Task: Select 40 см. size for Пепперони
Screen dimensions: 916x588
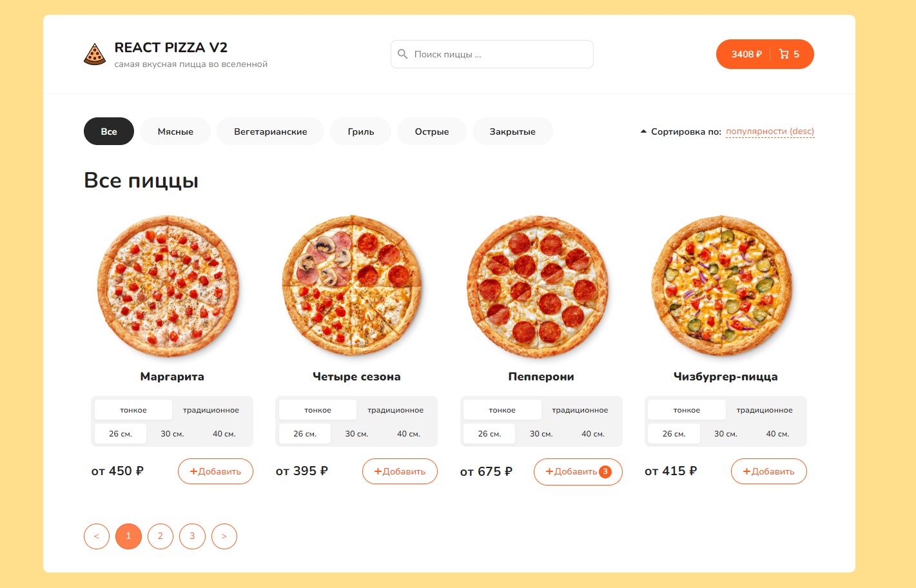Action: 593,434
